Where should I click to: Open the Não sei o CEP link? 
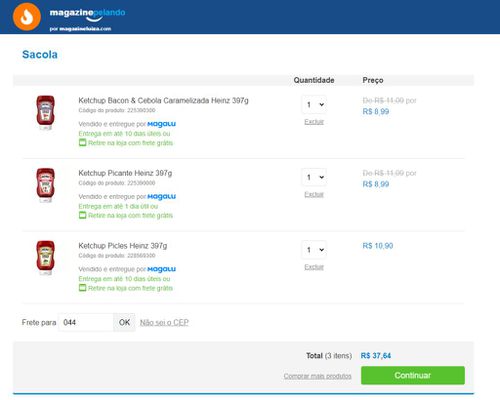point(164,322)
